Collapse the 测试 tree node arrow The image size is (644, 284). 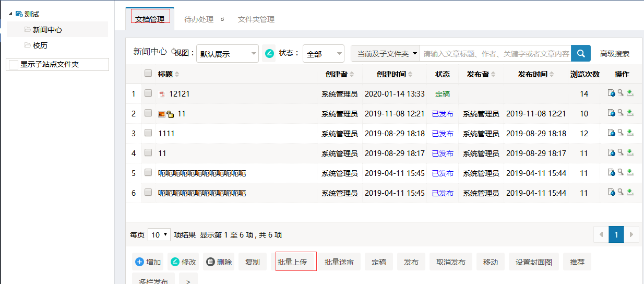[x=10, y=14]
